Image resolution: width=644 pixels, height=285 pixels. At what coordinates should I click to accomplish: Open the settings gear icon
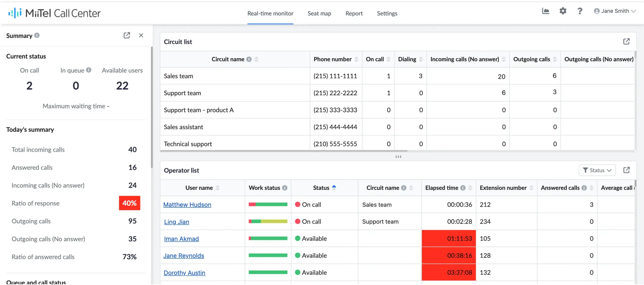click(x=563, y=11)
